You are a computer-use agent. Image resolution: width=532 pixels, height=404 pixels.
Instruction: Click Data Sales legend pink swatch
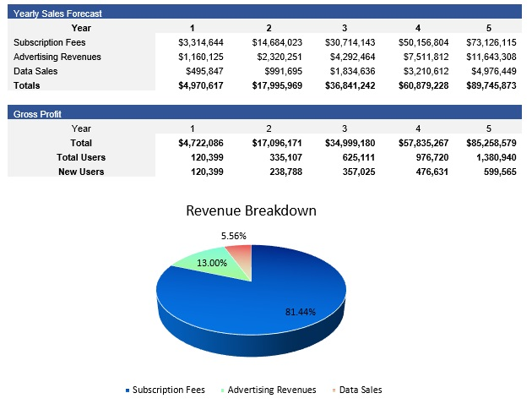[334, 390]
